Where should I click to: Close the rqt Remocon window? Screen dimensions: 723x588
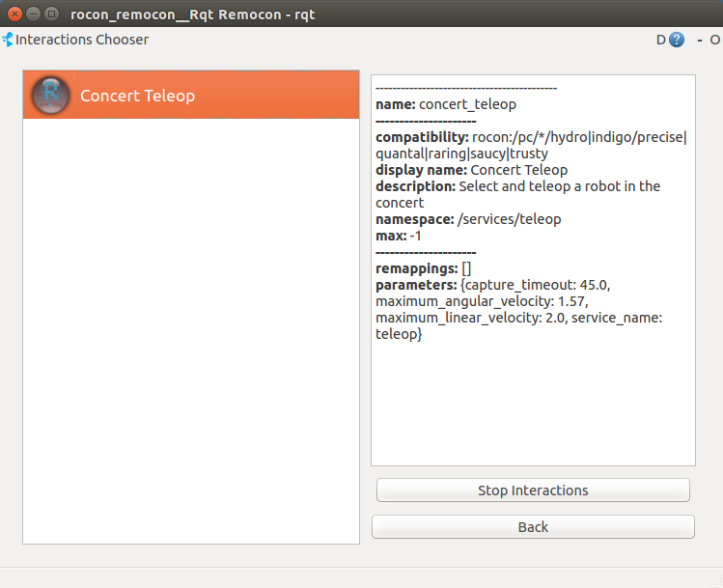[x=15, y=14]
